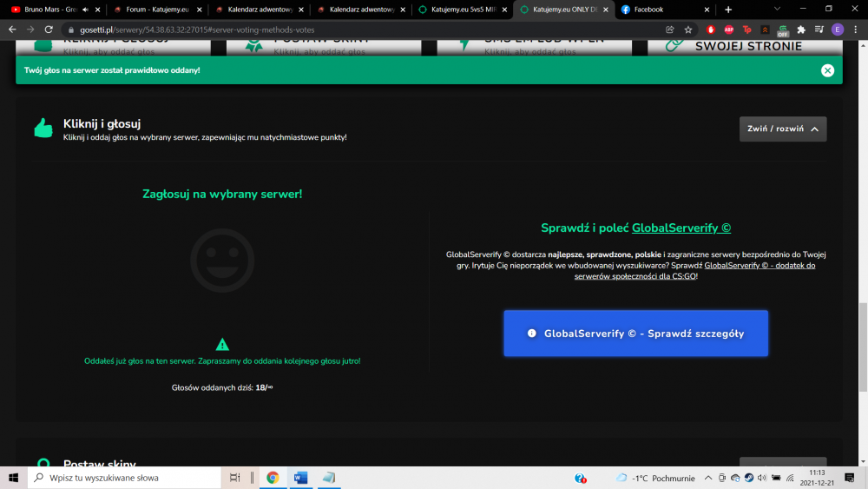Viewport: 868px width, 489px height.
Task: Open OneDrive cloud tray icon
Action: [x=735, y=478]
